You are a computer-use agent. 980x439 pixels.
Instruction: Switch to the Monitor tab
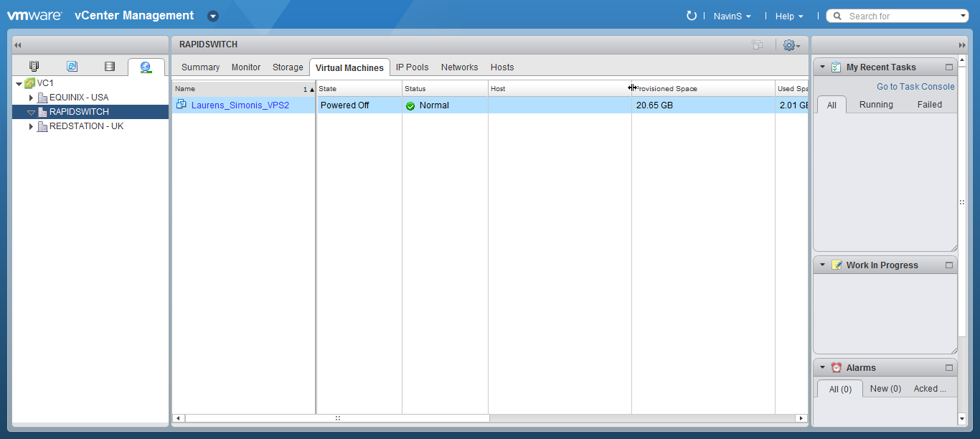point(246,67)
